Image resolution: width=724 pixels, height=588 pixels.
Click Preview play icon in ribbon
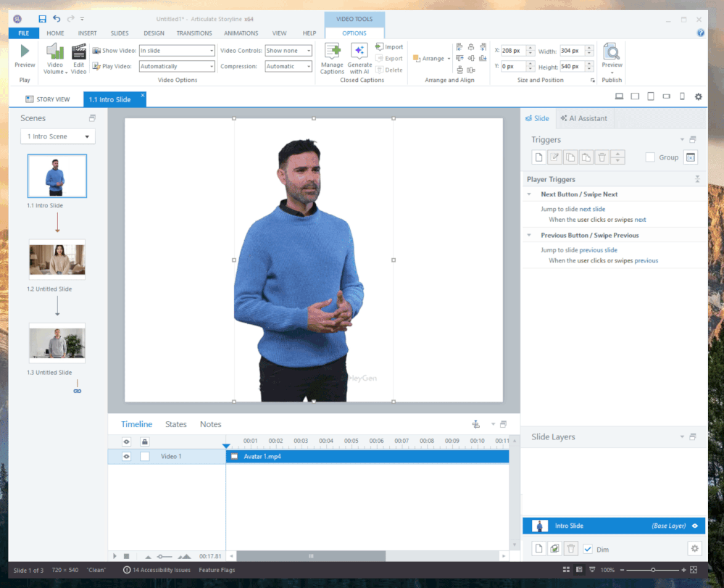point(25,51)
